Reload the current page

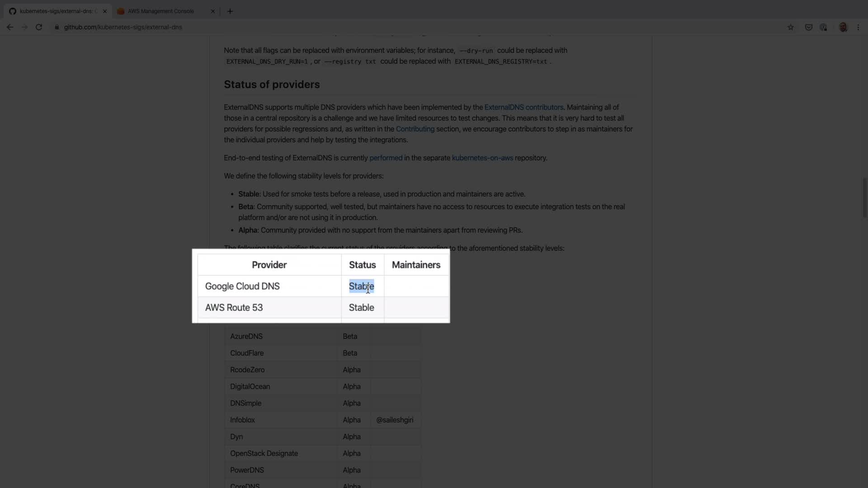point(39,27)
